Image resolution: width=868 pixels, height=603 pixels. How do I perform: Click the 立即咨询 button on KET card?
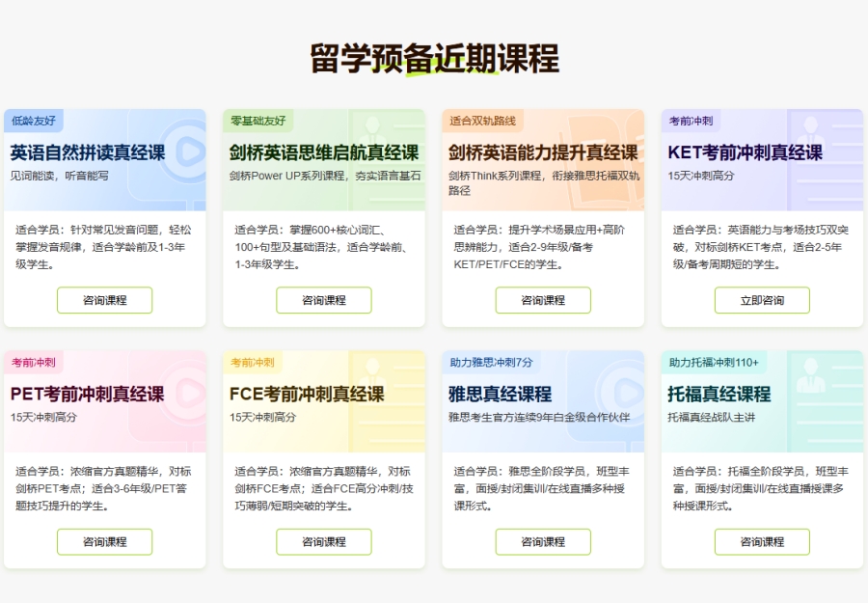761,300
